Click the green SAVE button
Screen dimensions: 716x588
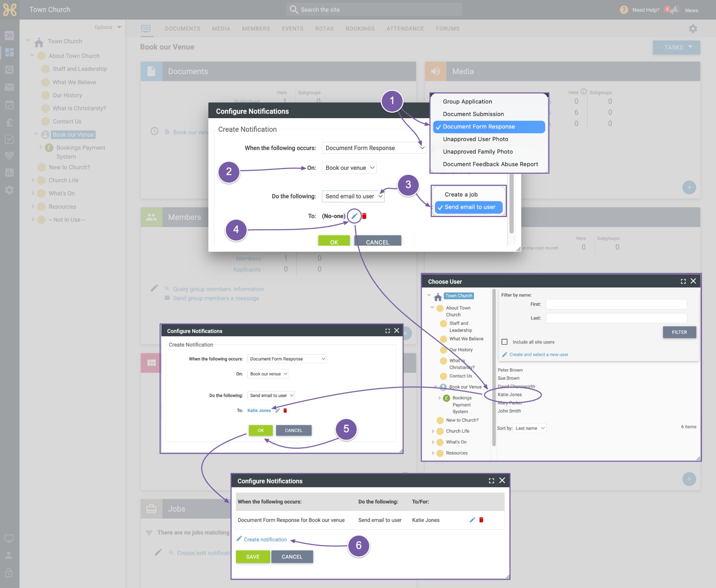[253, 556]
